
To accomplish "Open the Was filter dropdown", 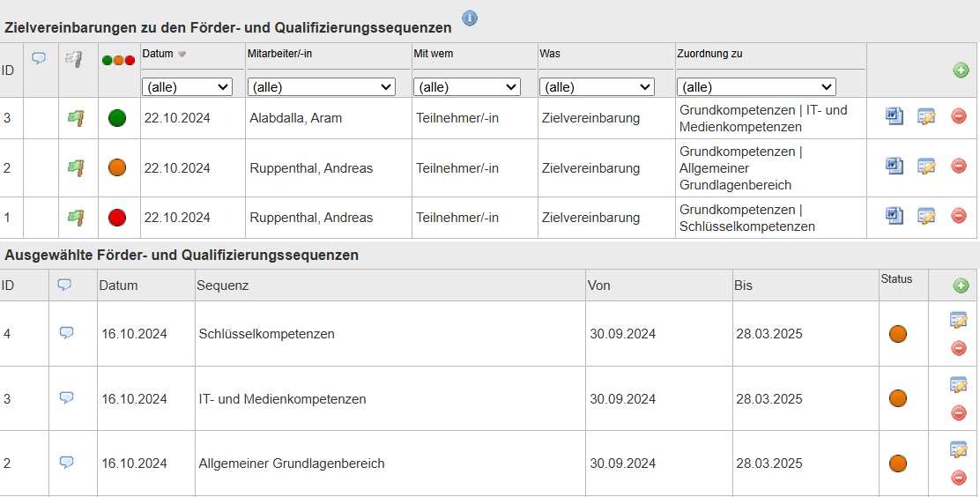I will (597, 87).
